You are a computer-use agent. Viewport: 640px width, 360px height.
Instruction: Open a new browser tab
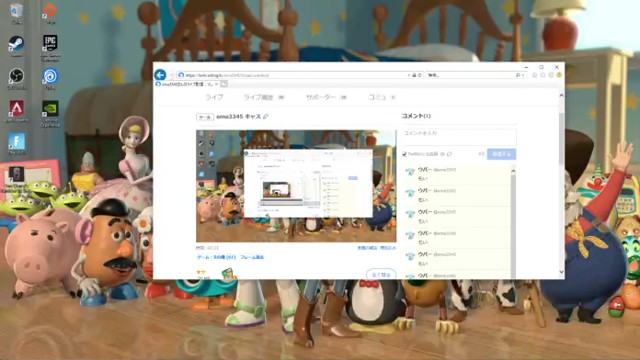click(224, 84)
